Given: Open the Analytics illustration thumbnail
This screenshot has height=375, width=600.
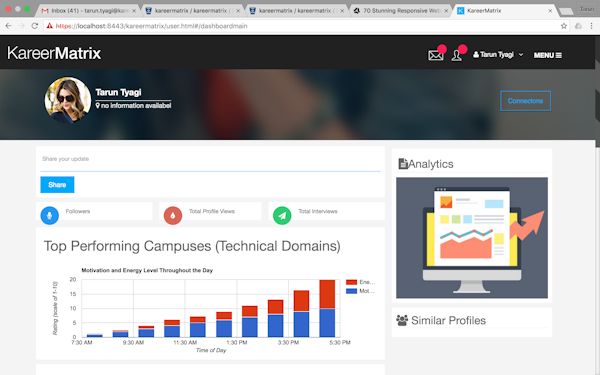Looking at the screenshot, I should (472, 238).
